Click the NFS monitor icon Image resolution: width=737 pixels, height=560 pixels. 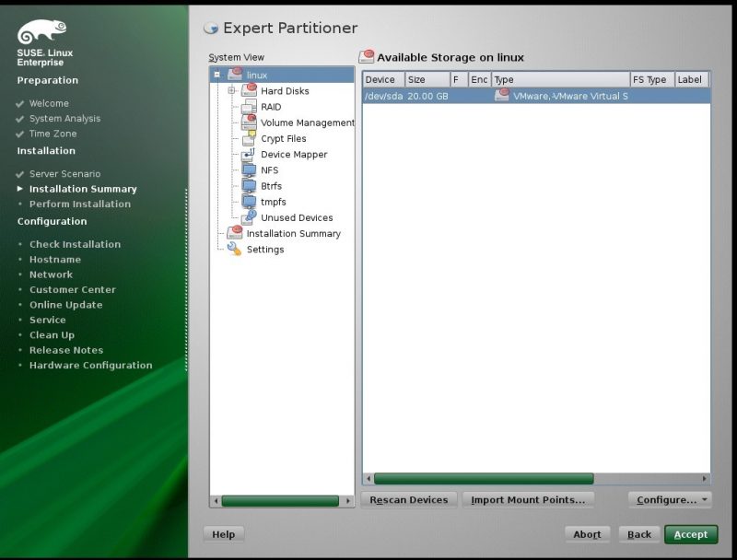(x=249, y=170)
